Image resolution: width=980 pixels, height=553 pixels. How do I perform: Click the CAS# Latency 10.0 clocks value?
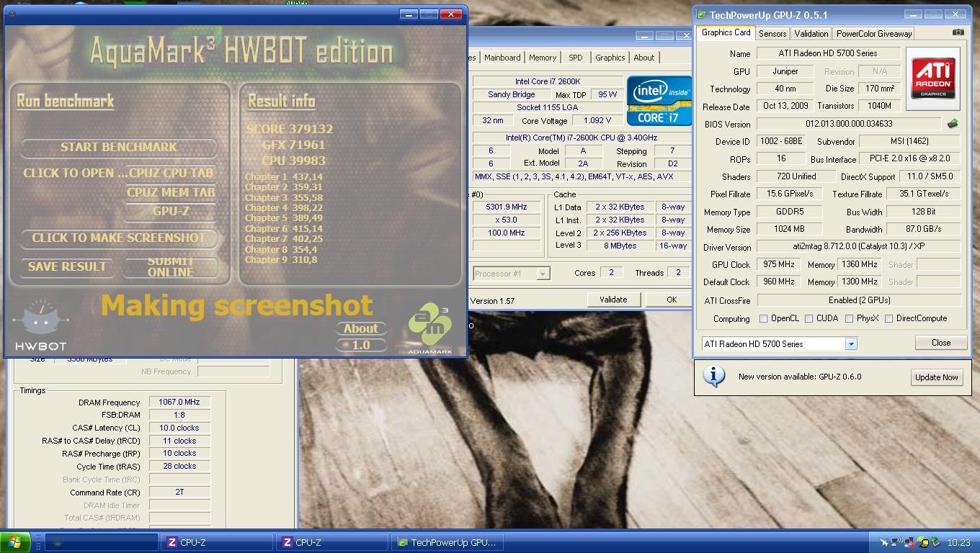pyautogui.click(x=179, y=428)
